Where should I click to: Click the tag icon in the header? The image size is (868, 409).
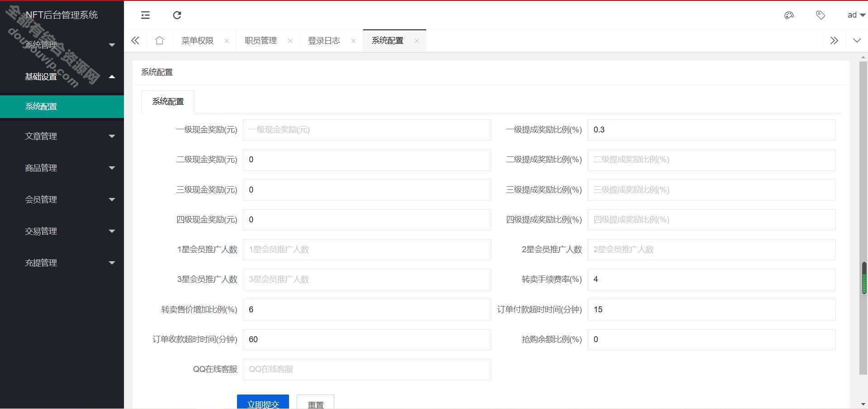[x=821, y=15]
